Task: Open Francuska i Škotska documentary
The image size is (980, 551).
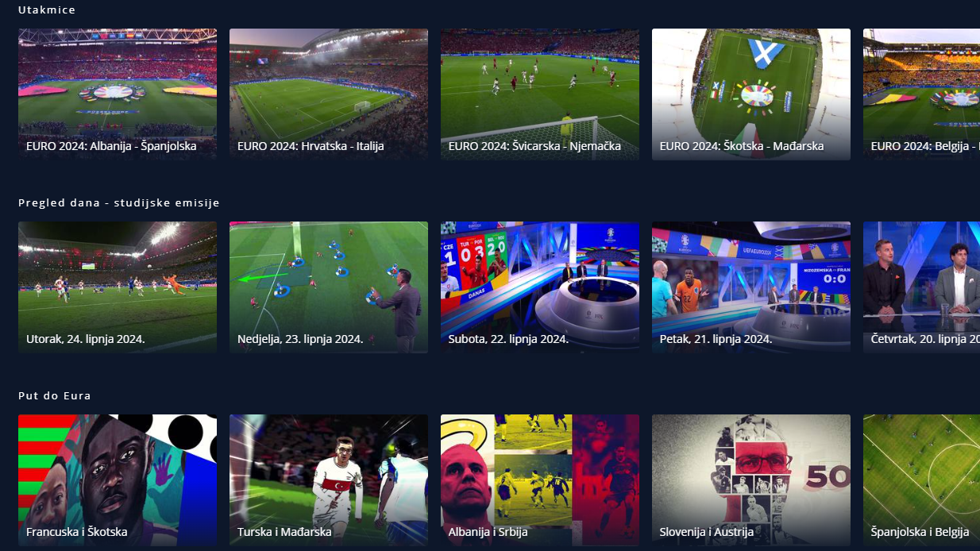Action: pyautogui.click(x=118, y=480)
